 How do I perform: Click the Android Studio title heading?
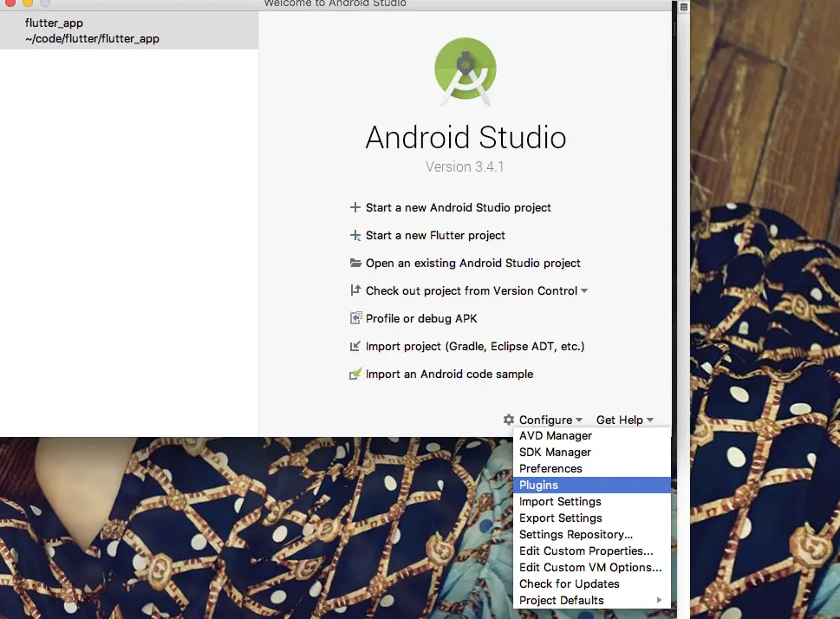[x=466, y=137]
